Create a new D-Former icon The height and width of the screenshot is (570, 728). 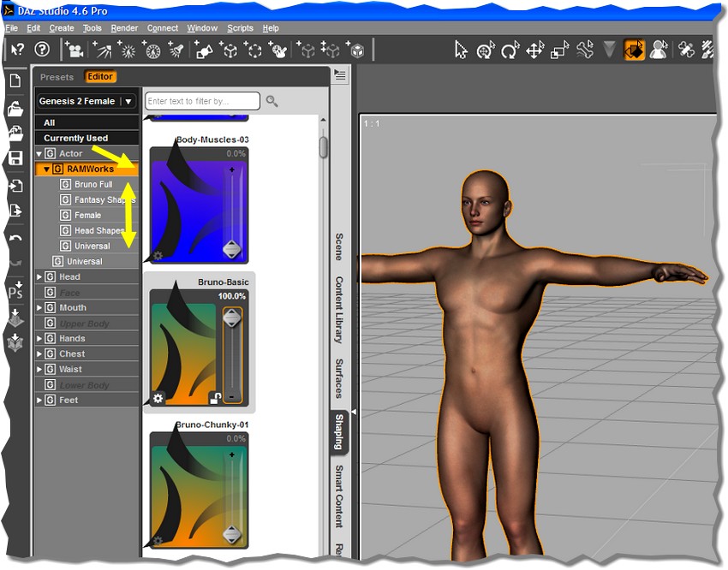point(278,50)
